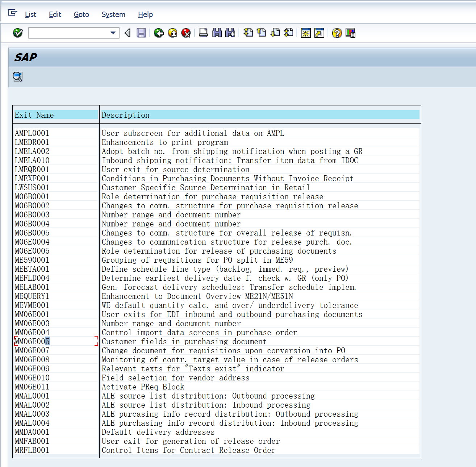Click the Choose detail magnifier icon
This screenshot has width=476, height=467.
point(18,76)
